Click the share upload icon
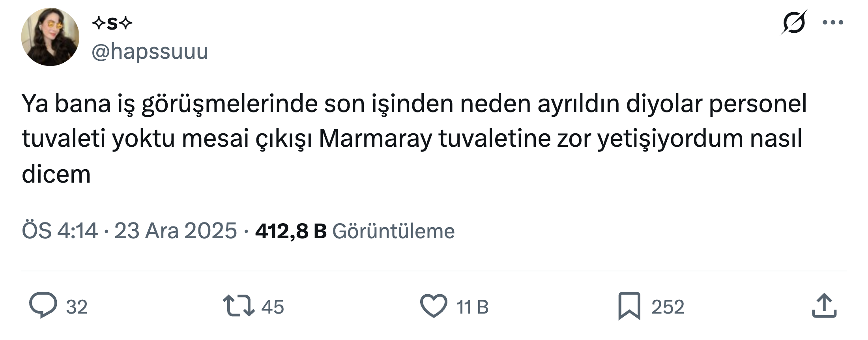The width and height of the screenshot is (868, 340). tap(824, 306)
